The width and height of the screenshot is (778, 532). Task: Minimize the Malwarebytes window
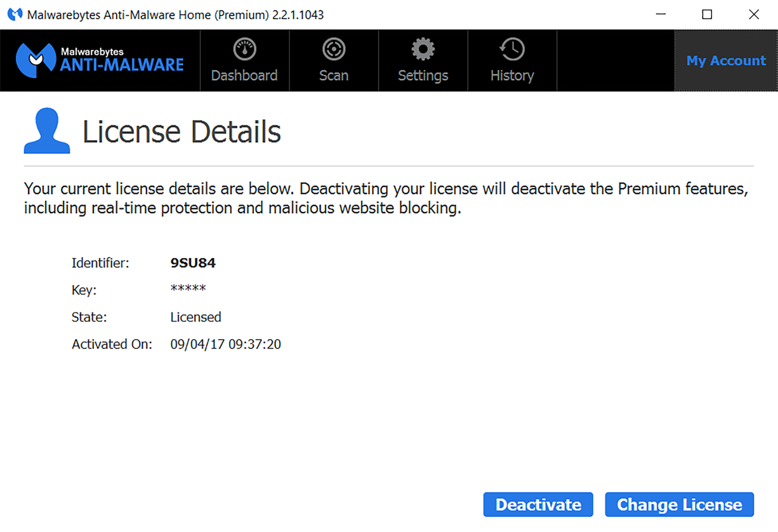[x=660, y=14]
